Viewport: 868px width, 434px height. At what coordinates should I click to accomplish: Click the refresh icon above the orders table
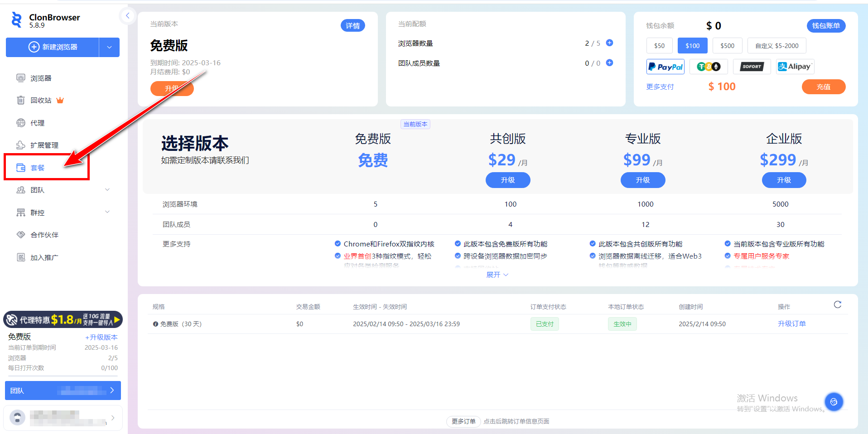tap(837, 304)
